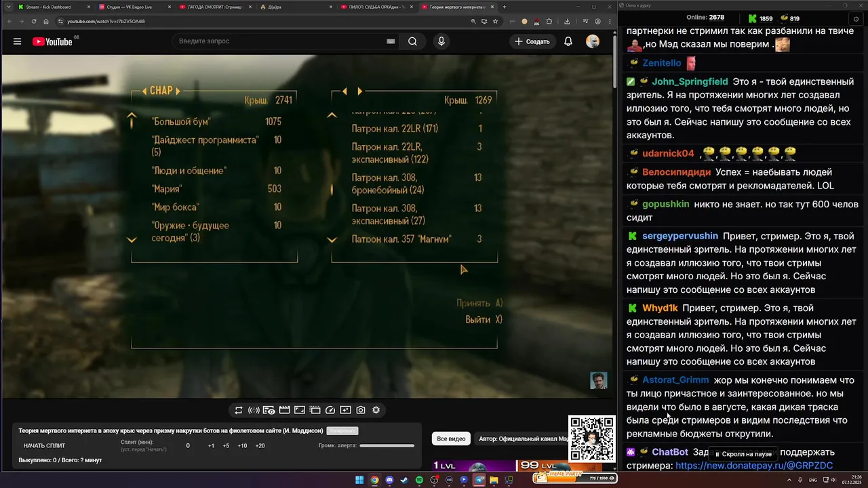This screenshot has height=488, width=868.
Task: Add +1 minute to split
Action: [x=211, y=446]
